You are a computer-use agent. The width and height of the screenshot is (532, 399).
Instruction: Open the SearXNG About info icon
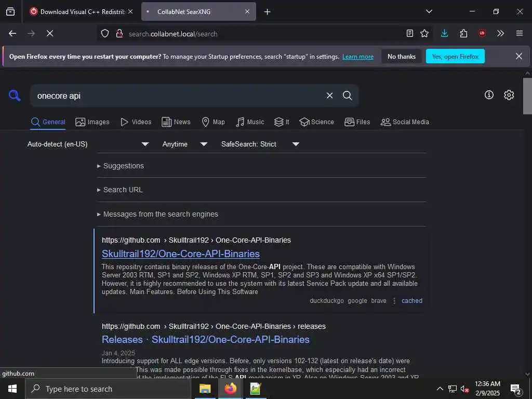coord(489,95)
